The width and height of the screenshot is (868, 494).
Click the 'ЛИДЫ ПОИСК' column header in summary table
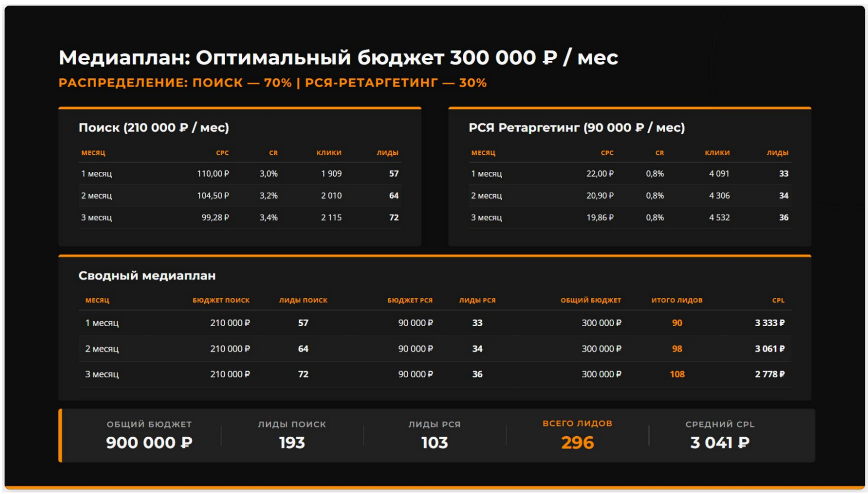[x=303, y=300]
